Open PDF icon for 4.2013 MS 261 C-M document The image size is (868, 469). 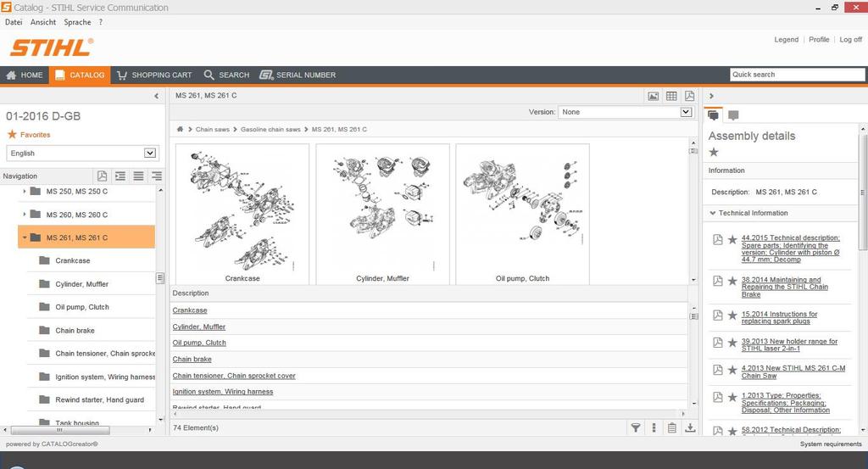[x=717, y=369]
